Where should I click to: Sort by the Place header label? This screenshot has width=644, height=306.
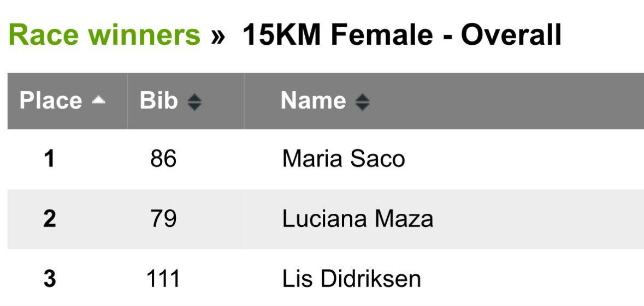pyautogui.click(x=51, y=101)
